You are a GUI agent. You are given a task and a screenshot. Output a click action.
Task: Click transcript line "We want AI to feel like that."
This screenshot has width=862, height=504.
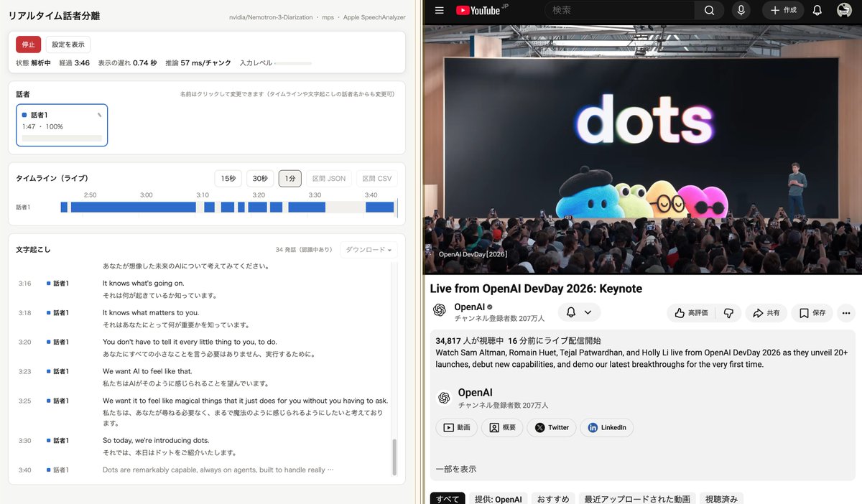(x=147, y=371)
